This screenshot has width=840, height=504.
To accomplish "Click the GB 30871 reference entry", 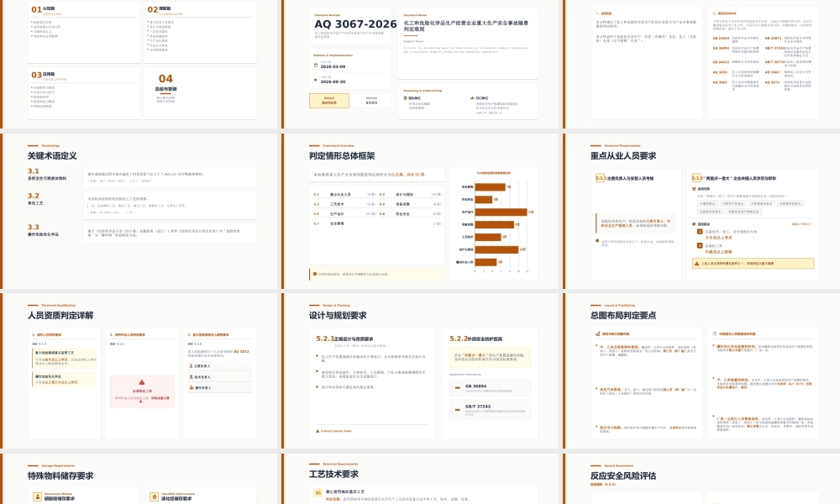I will (789, 39).
